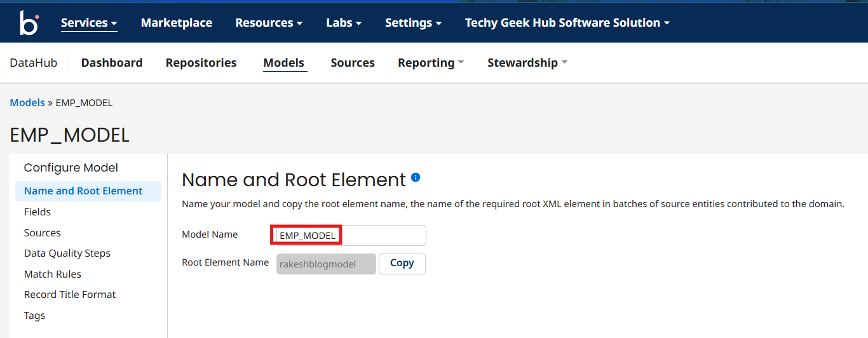Open Fields in the Configure Model sidebar
This screenshot has width=868, height=338.
click(37, 212)
